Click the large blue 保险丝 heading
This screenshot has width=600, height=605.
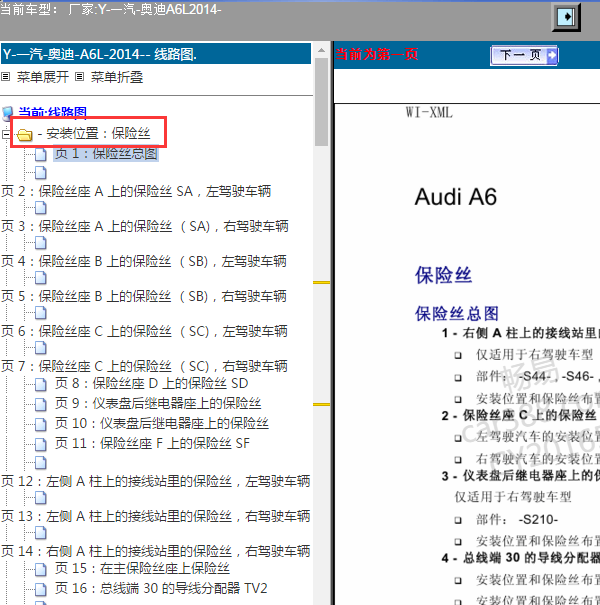point(443,275)
